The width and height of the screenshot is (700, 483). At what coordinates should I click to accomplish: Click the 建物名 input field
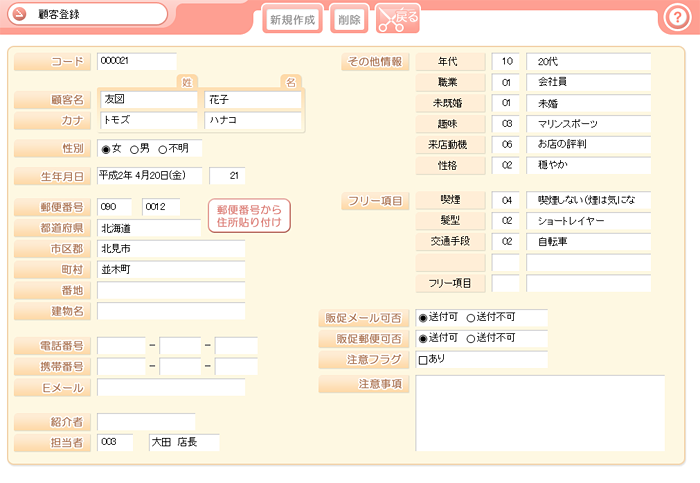[x=171, y=312]
